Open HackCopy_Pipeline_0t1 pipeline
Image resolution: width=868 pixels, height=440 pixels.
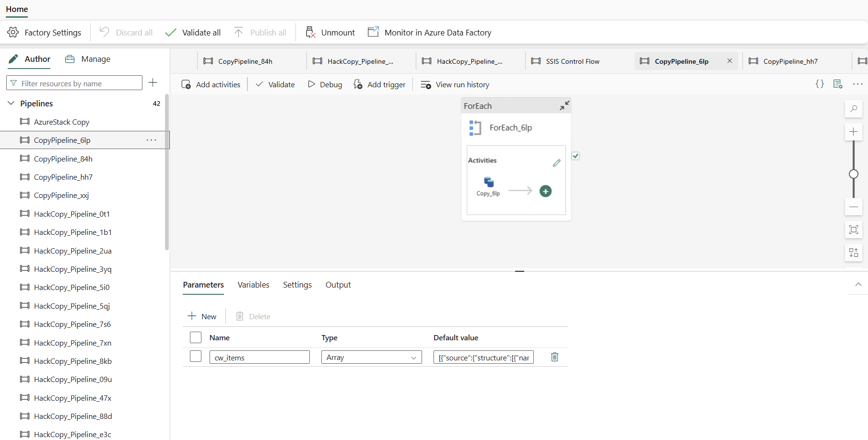71,214
